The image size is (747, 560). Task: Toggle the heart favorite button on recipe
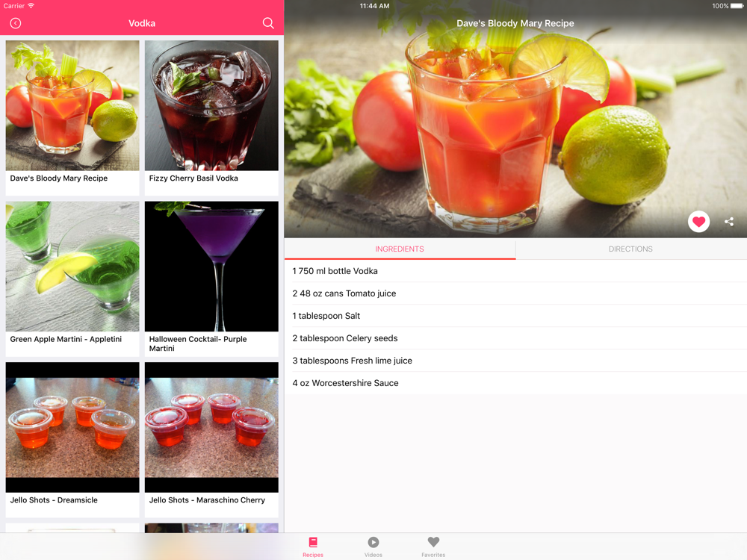698,222
